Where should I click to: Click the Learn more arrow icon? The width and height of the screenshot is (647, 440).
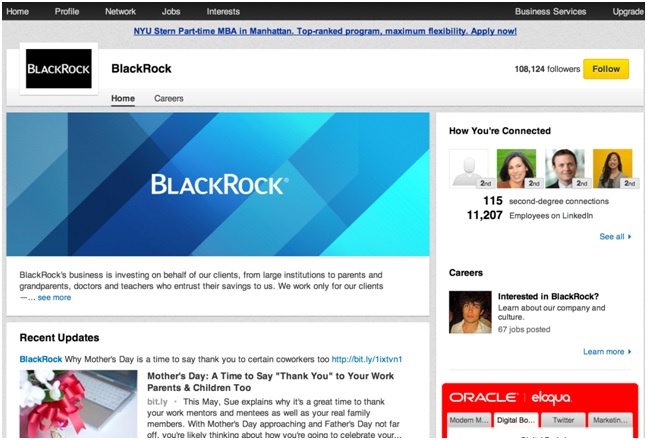pyautogui.click(x=630, y=352)
